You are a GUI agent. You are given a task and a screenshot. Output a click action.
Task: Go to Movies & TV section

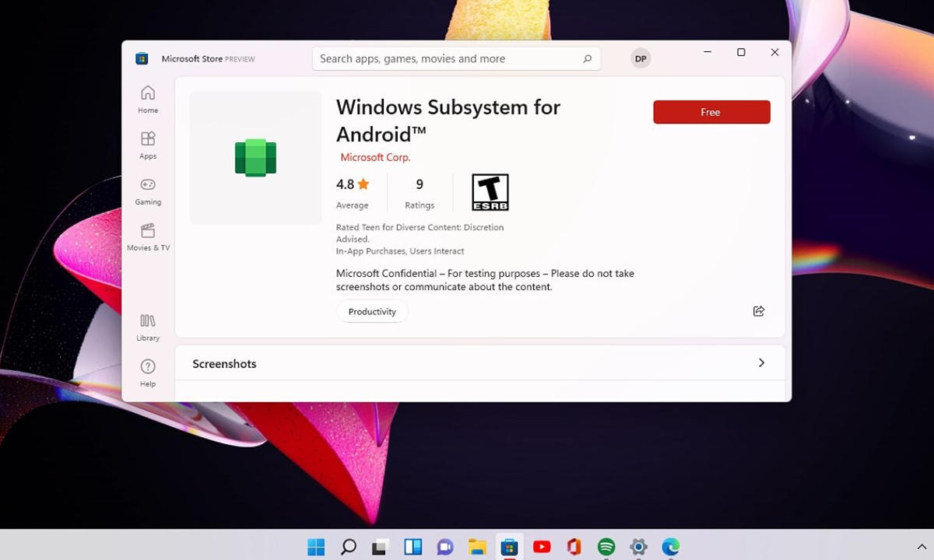[x=147, y=236]
